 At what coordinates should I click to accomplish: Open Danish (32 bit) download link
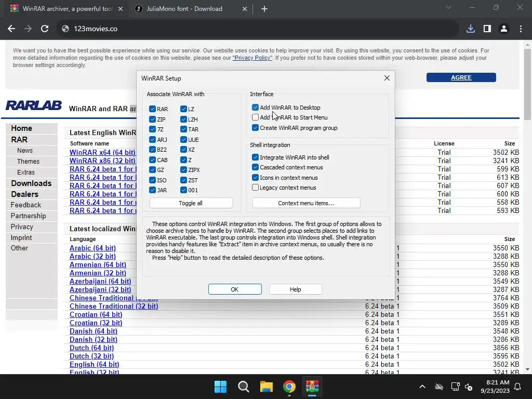[94, 340]
